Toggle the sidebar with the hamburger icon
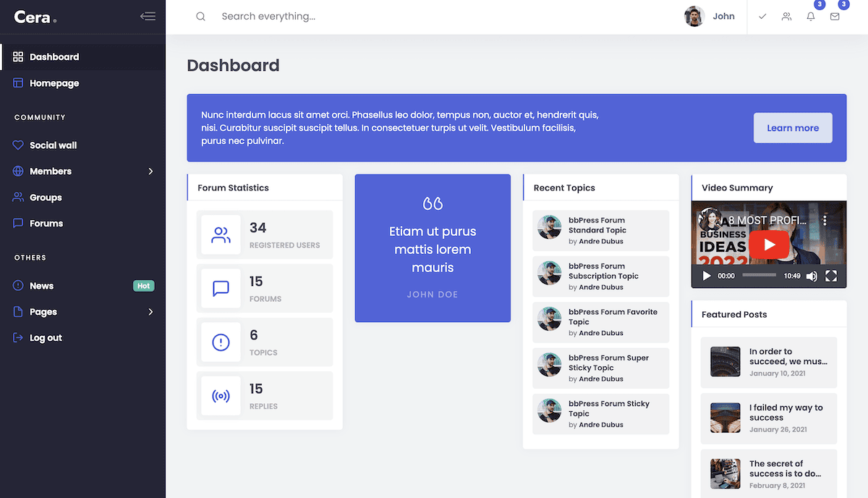 148,16
